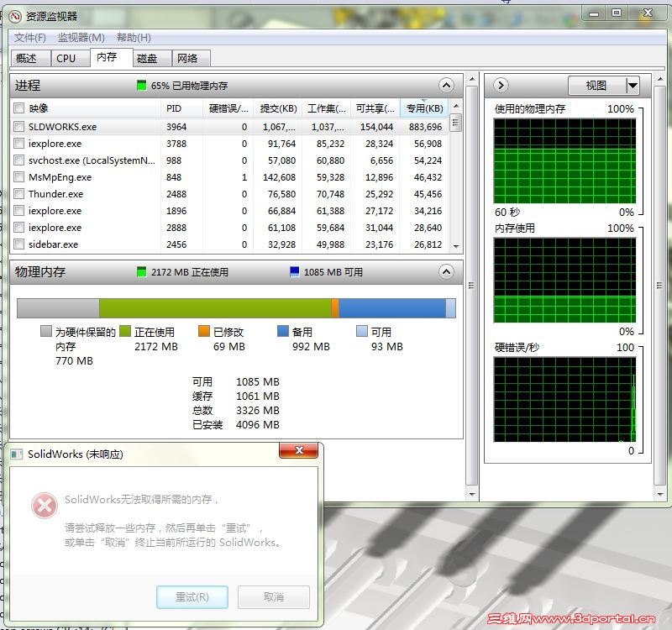Click process list scrollbar down arrow
This screenshot has height=630, width=672.
pyautogui.click(x=456, y=246)
